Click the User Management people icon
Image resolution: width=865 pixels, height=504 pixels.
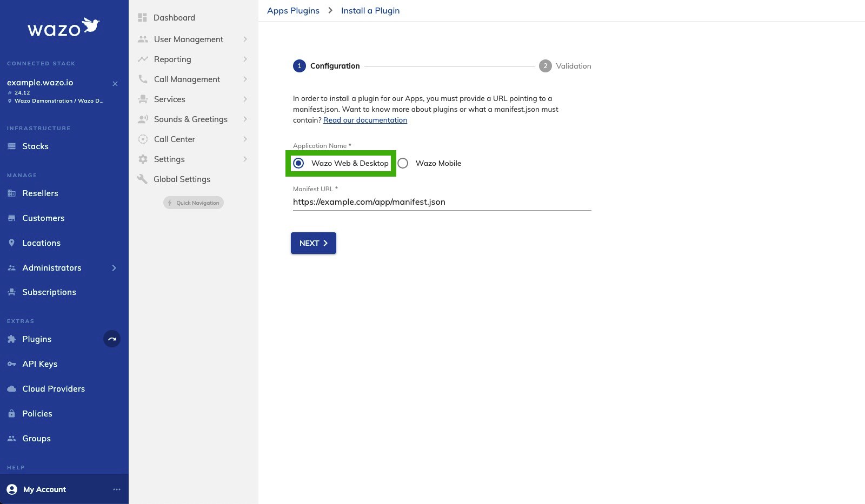tap(143, 39)
